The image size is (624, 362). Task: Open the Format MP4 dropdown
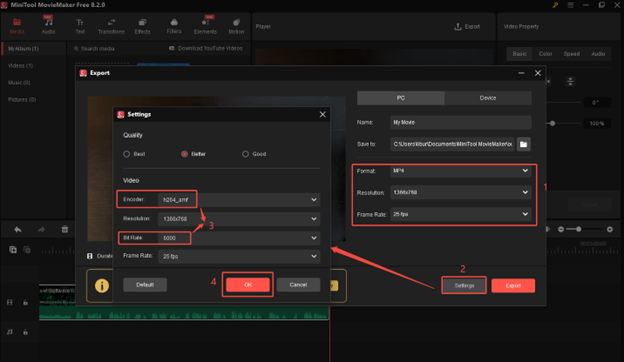[460, 171]
